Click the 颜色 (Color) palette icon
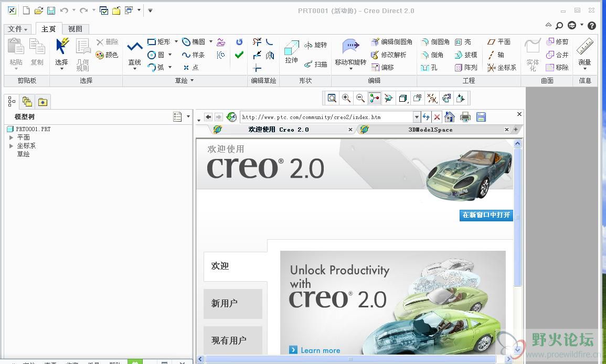 click(x=107, y=55)
